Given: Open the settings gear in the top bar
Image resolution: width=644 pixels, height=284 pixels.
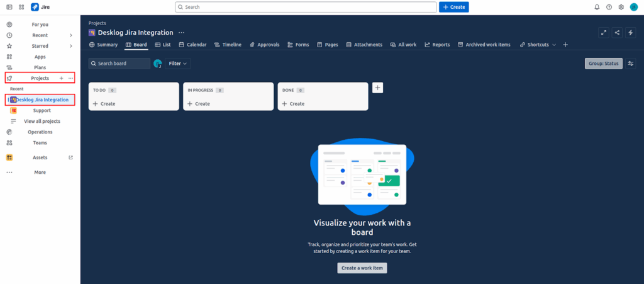Looking at the screenshot, I should click(x=621, y=7).
